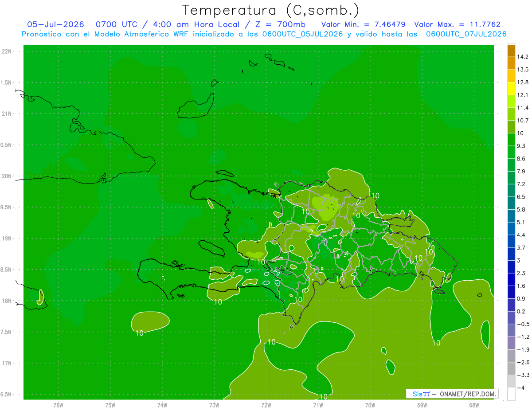Viewport: 532px width, 411px height.
Task: Select the 69W longitude axis label
Action: (422, 405)
